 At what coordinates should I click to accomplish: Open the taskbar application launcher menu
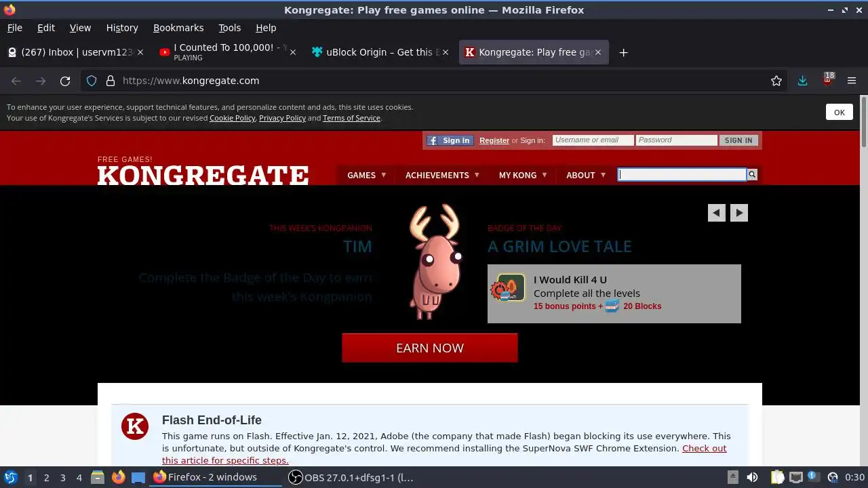pyautogui.click(x=10, y=477)
